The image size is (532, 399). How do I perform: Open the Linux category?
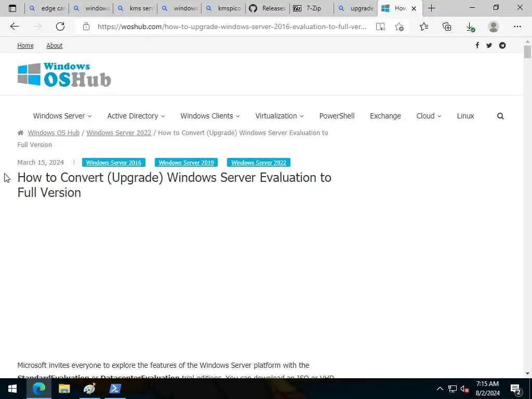click(465, 116)
